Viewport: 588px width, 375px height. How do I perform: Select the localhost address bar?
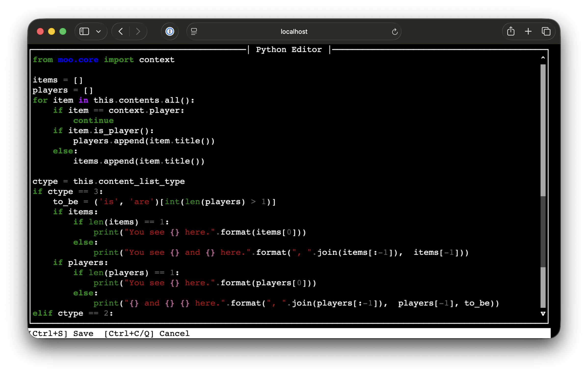tap(294, 31)
